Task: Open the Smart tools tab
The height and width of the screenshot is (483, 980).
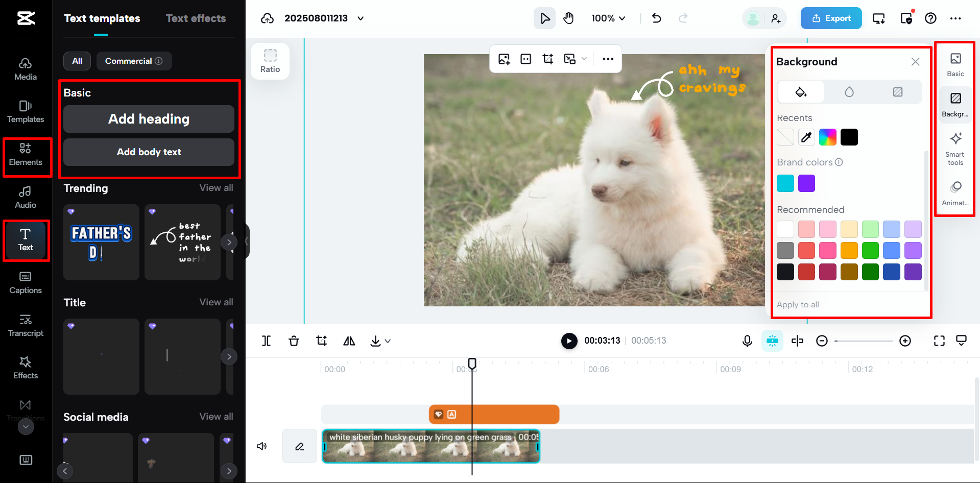Action: pyautogui.click(x=955, y=149)
